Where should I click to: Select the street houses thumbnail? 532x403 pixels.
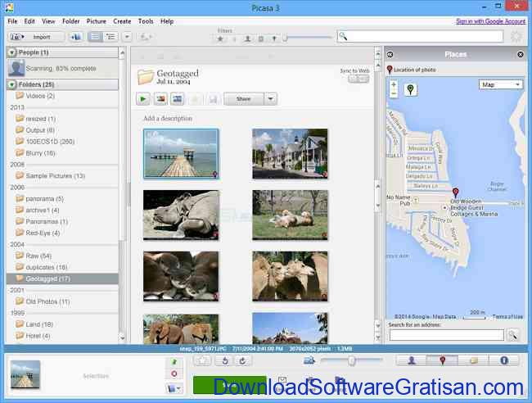tap(290, 153)
